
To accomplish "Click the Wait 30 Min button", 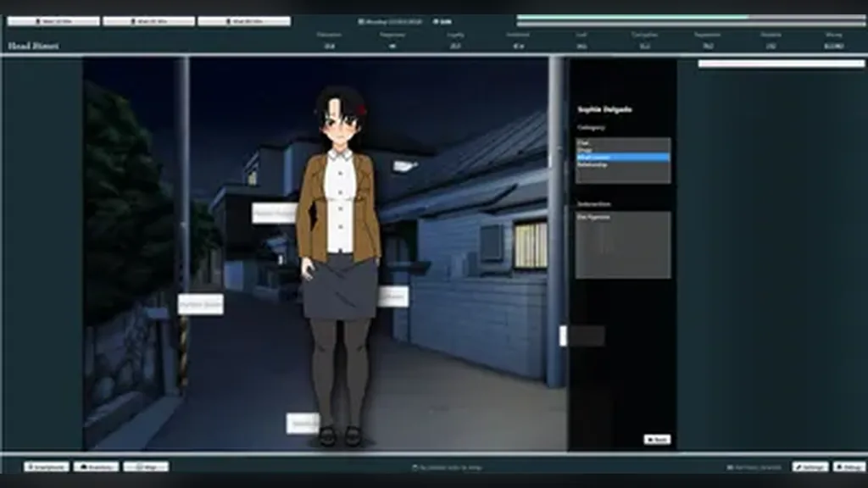I will coord(148,21).
